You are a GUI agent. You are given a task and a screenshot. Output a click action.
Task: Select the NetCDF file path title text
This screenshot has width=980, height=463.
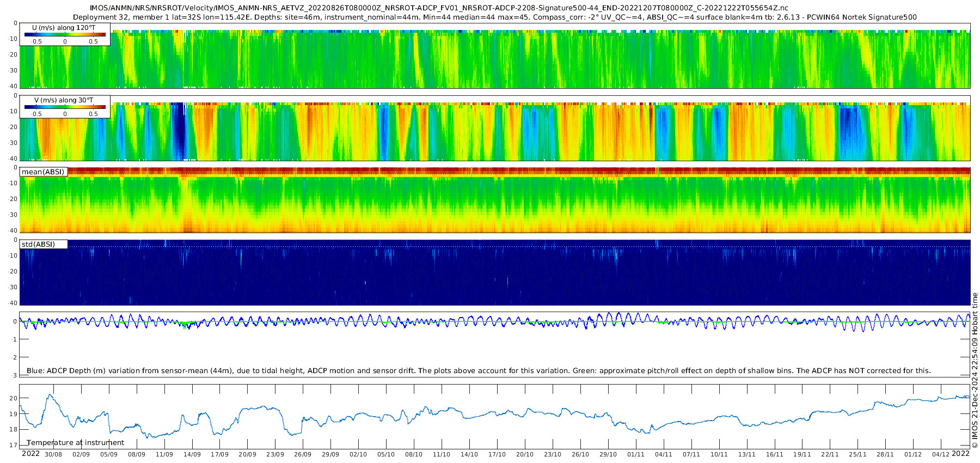tap(438, 8)
